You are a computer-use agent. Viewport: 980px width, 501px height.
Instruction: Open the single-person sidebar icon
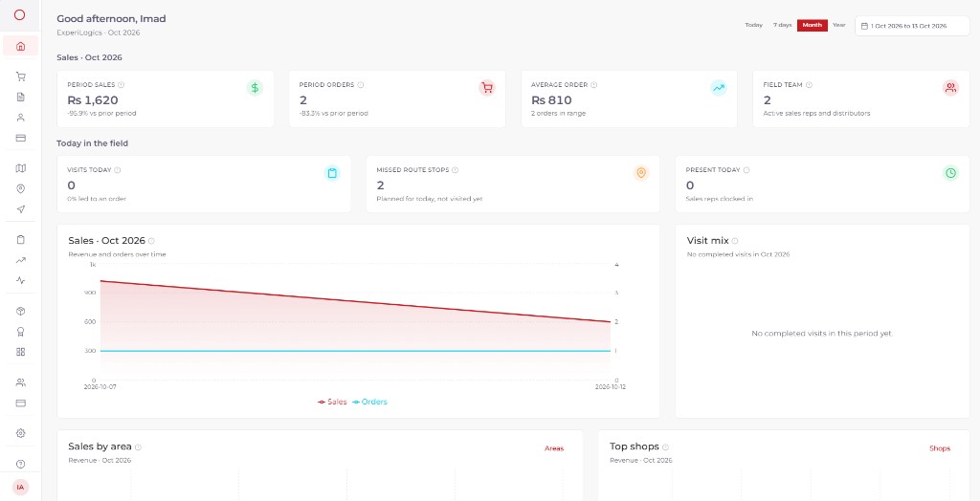coord(21,118)
